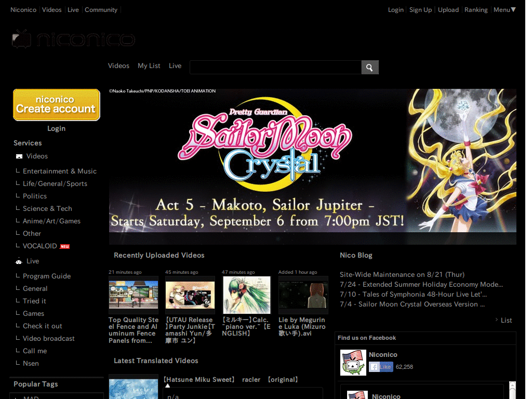Open Tales of Symphonia 48-Hour Live post

[413, 294]
